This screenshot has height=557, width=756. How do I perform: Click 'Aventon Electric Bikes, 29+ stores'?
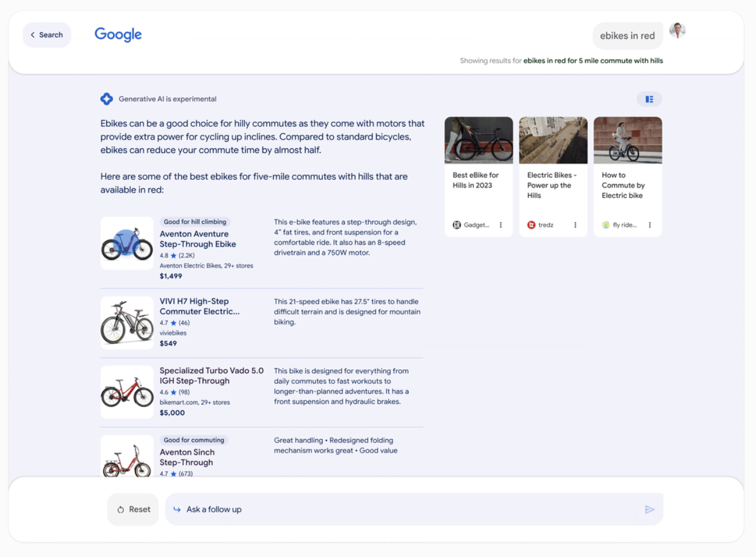click(x=206, y=265)
